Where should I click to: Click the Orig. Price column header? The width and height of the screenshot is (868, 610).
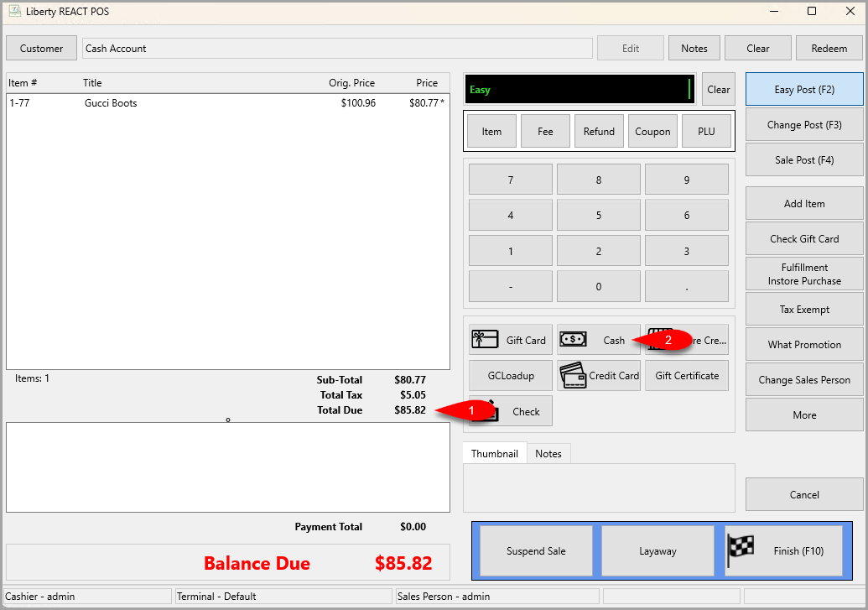coord(351,83)
